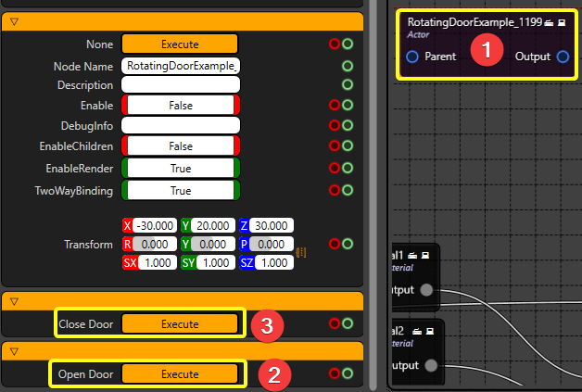Click the green pin next to Node Name
582x392 pixels.
coord(348,66)
